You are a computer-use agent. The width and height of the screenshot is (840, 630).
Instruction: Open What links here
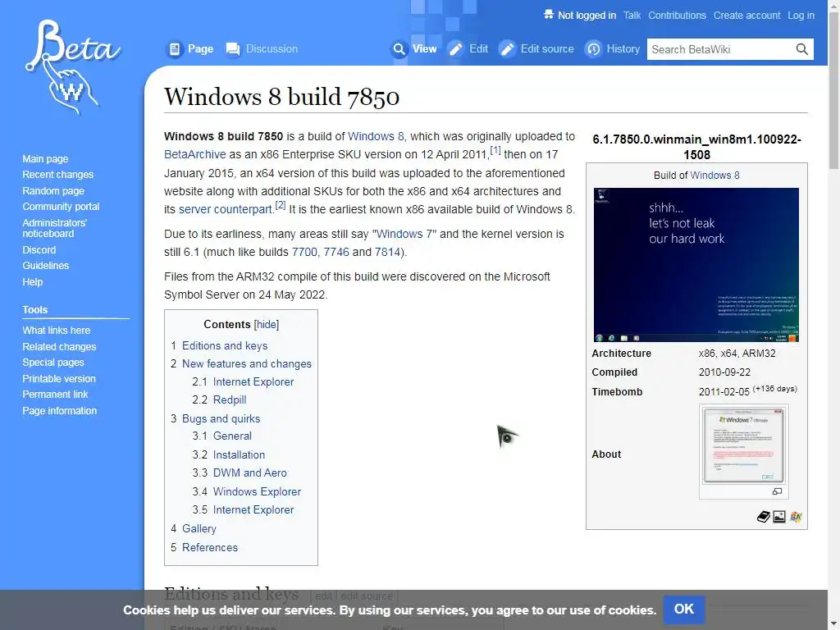pyautogui.click(x=57, y=330)
